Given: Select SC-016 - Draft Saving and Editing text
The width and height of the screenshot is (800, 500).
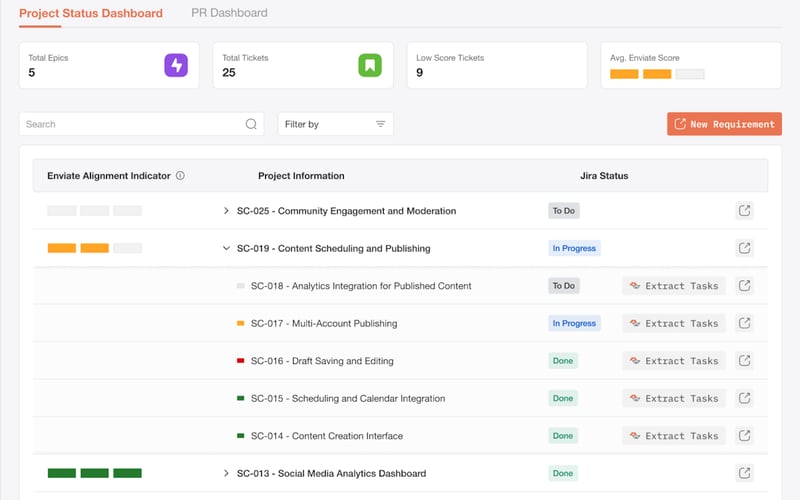Looking at the screenshot, I should pos(322,361).
